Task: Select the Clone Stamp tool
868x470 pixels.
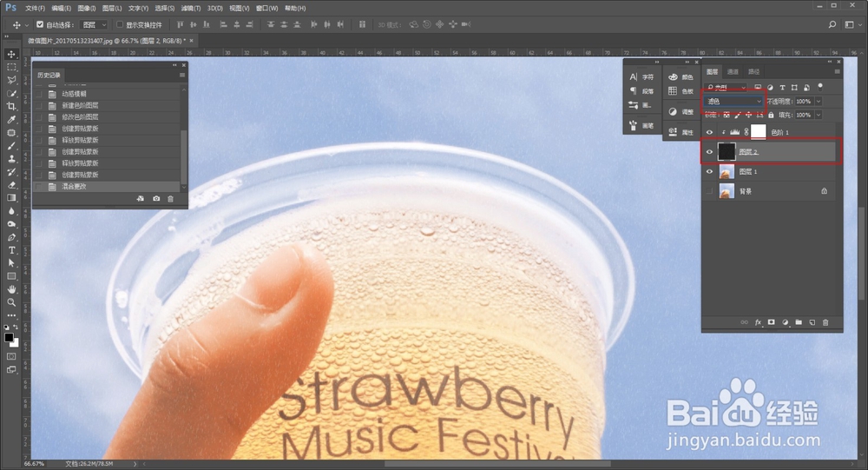Action: point(11,159)
